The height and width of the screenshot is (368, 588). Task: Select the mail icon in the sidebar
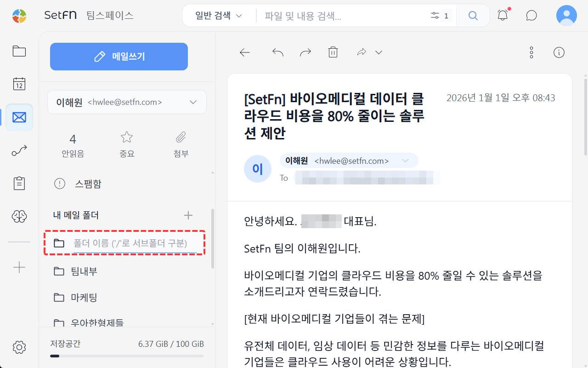click(x=19, y=117)
